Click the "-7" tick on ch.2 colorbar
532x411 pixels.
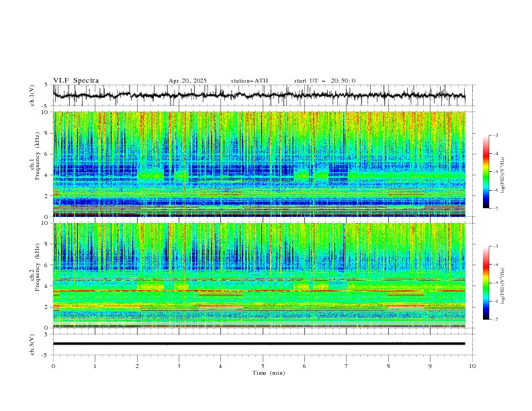coord(495,320)
